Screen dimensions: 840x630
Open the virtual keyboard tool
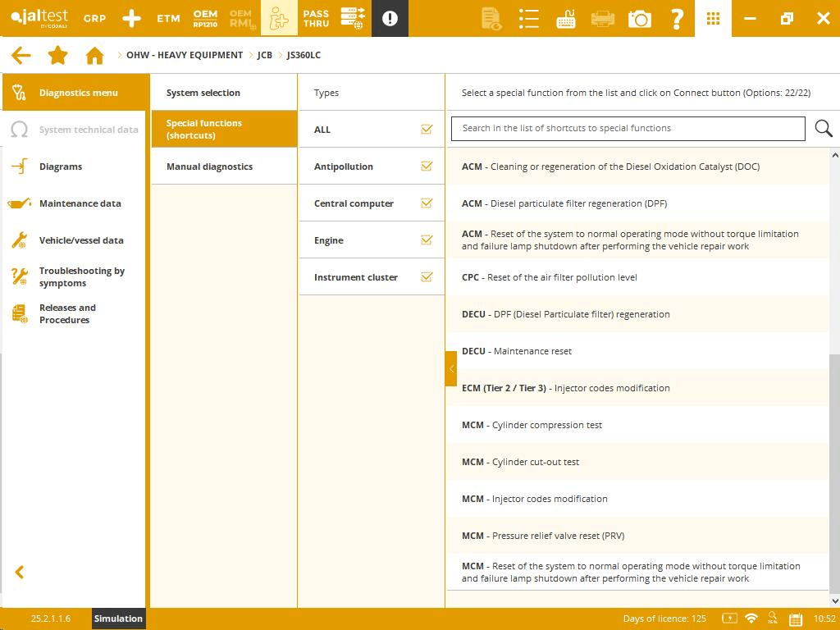566,18
